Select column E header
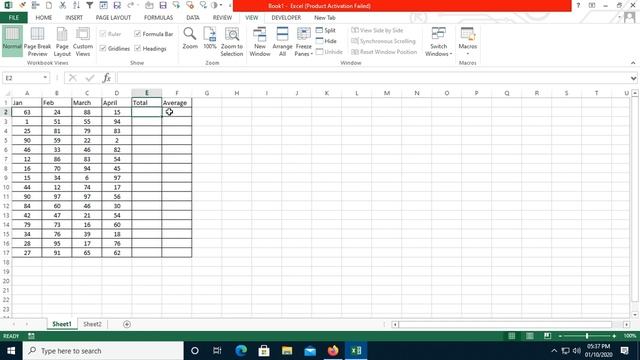This screenshot has height=360, width=640. (147, 93)
